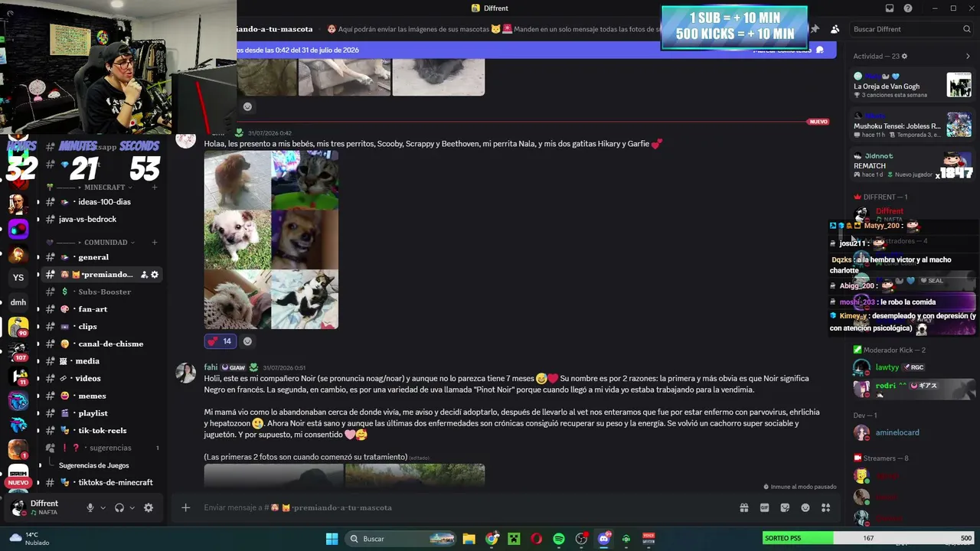980x551 pixels.
Task: Open La Oreja de Van Gogh activity card
Action: coord(913,84)
